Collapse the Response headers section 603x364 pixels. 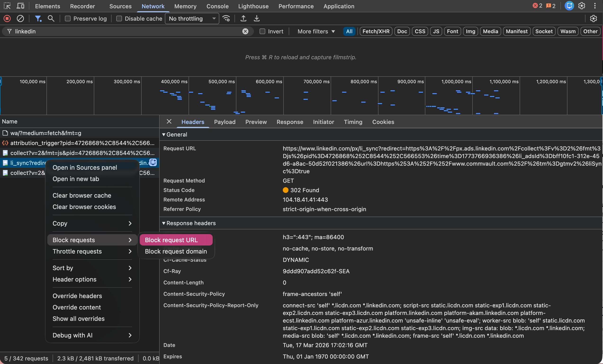(x=189, y=223)
